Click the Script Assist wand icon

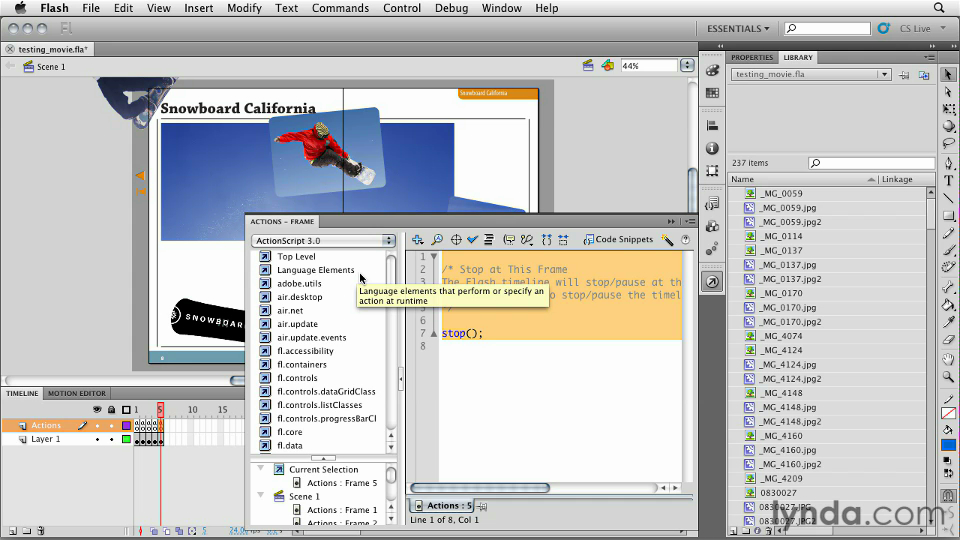(x=667, y=240)
